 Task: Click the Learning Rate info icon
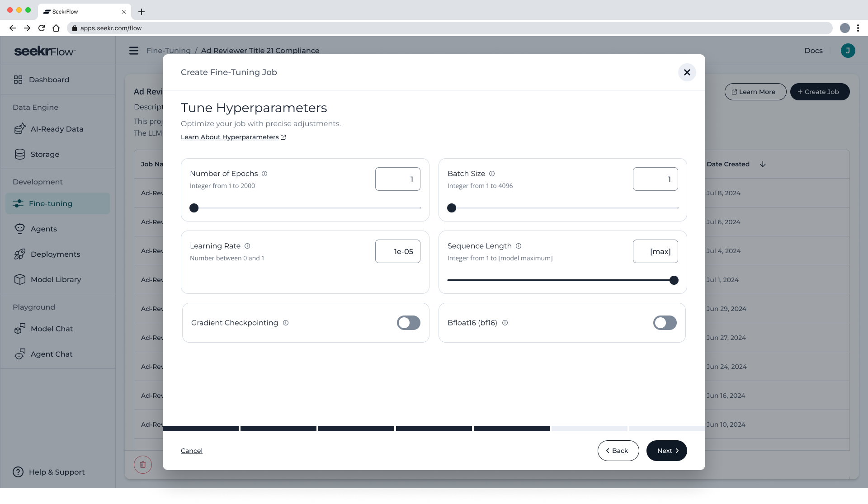coord(247,246)
